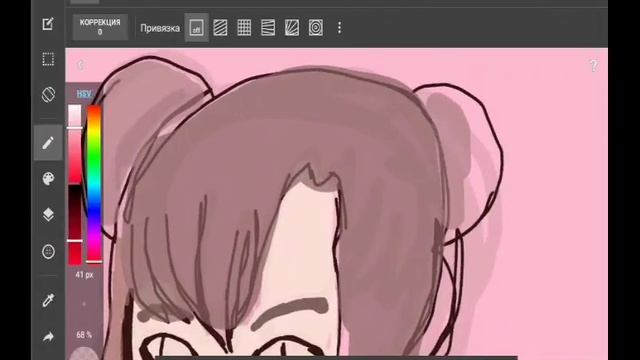
Task: Tap the brush size preview dot
Action: tap(84, 304)
